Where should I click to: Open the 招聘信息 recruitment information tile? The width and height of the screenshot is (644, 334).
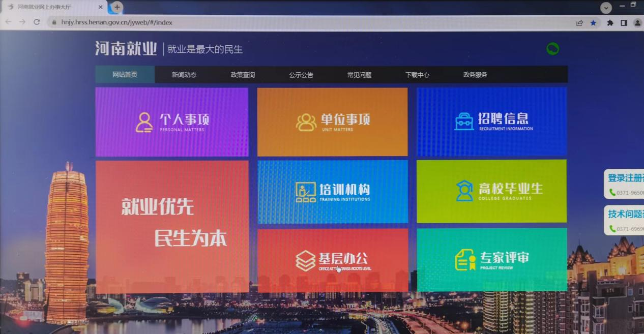point(491,122)
